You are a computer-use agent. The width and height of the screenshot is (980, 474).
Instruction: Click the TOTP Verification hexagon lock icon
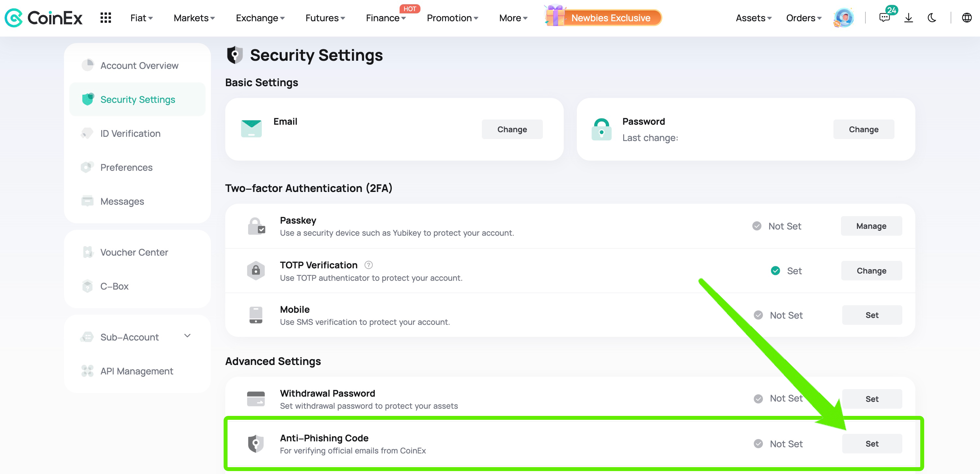tap(256, 271)
